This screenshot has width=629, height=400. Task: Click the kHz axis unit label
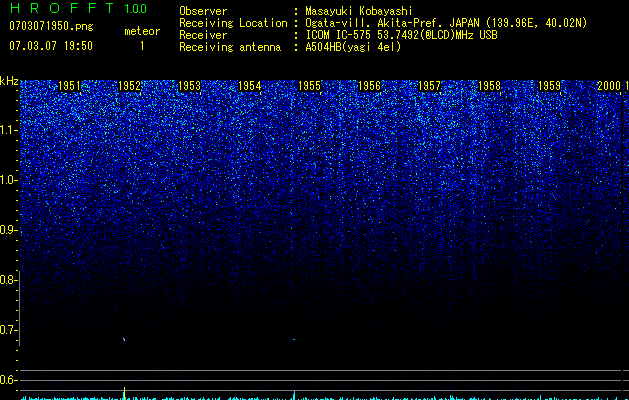click(9, 81)
